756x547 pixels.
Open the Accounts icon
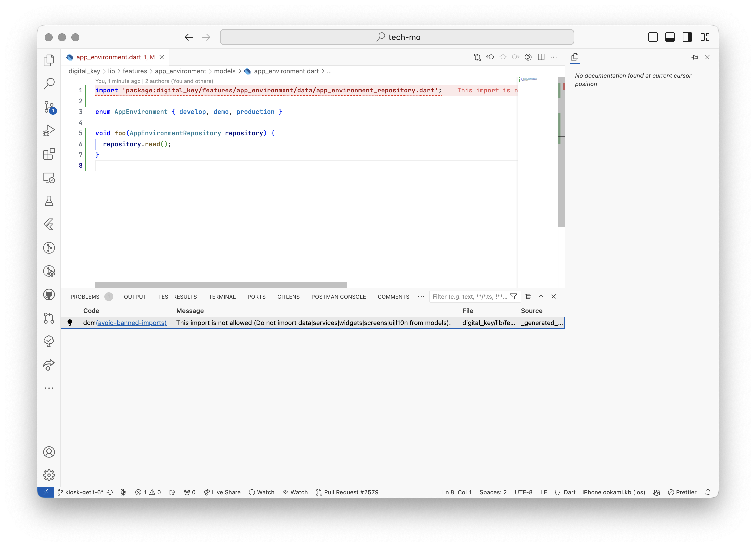tap(49, 452)
